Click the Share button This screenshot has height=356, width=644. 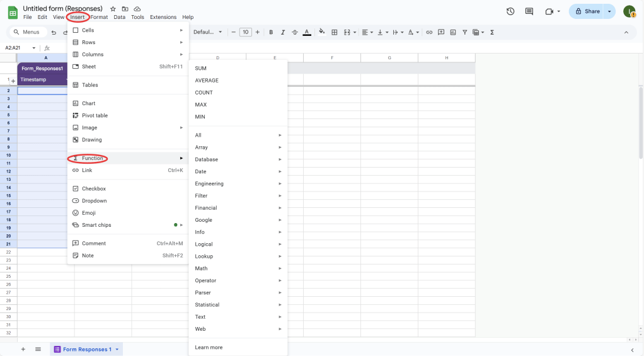tap(587, 11)
